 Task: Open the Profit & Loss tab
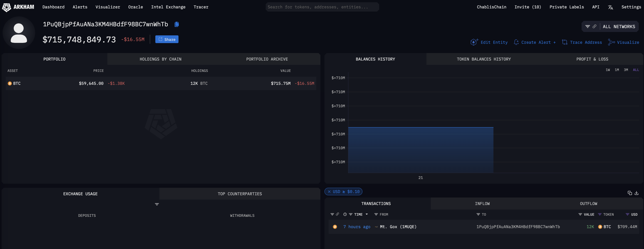[x=592, y=59]
